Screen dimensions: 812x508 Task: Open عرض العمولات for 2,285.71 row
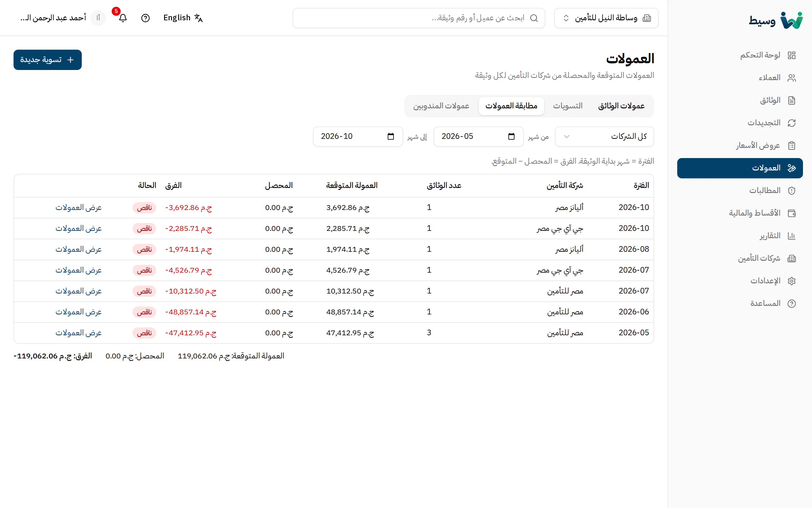pos(78,229)
